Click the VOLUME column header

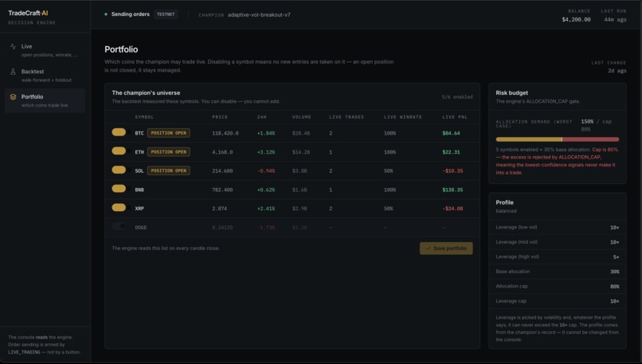[x=301, y=117]
